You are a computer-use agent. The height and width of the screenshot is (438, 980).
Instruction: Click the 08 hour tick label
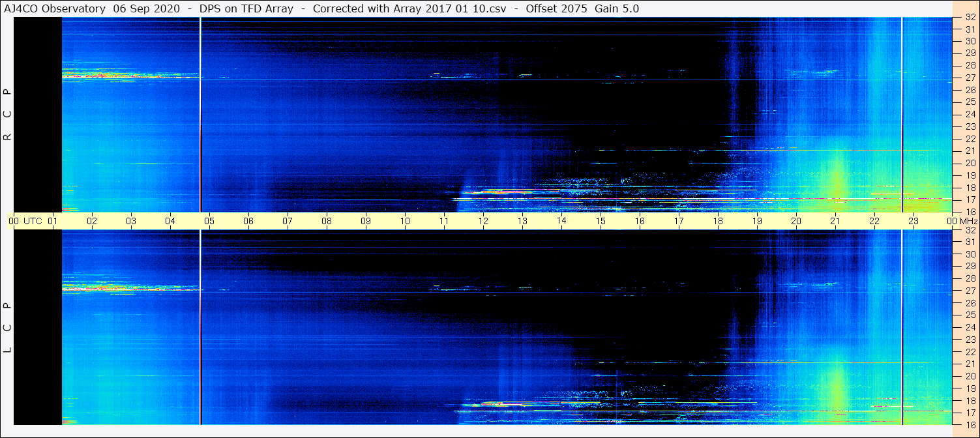(x=327, y=221)
